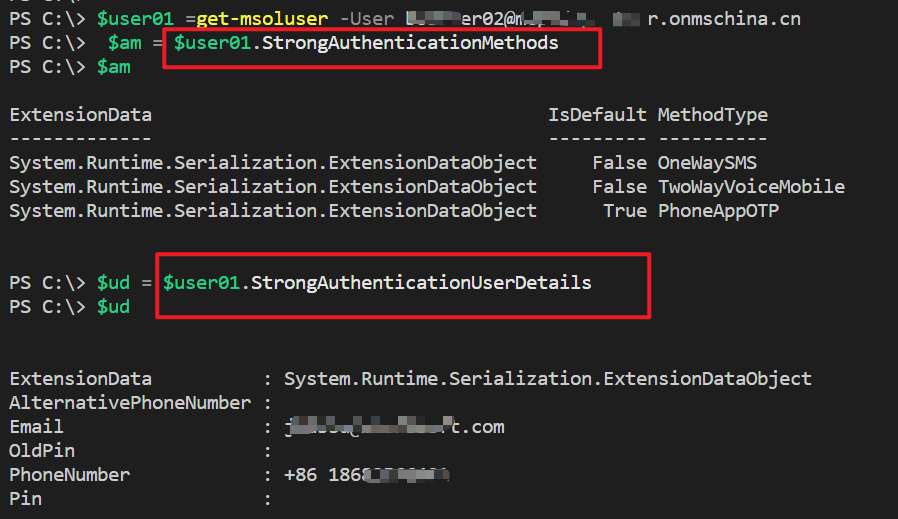Click the $user01.StrongAuthenticationUserDetails expression
Image resolution: width=898 pixels, height=519 pixels.
pos(378,283)
